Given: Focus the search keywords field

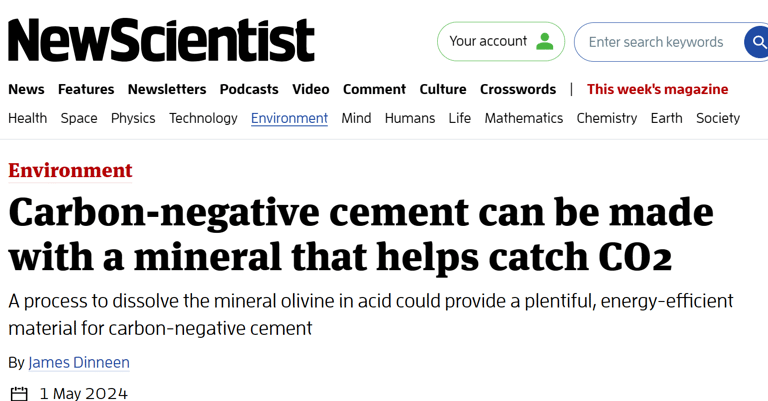Looking at the screenshot, I should (x=656, y=42).
